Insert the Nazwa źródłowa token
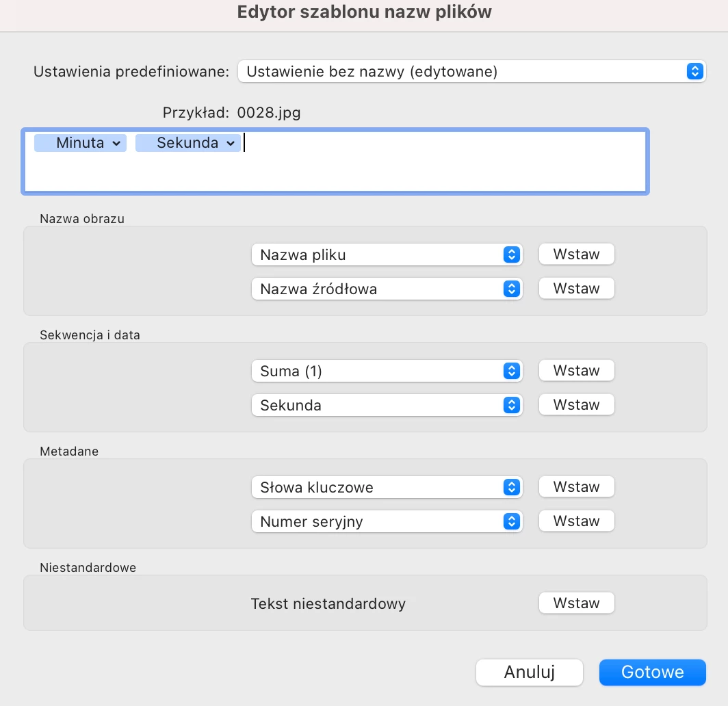728x706 pixels. (x=576, y=289)
